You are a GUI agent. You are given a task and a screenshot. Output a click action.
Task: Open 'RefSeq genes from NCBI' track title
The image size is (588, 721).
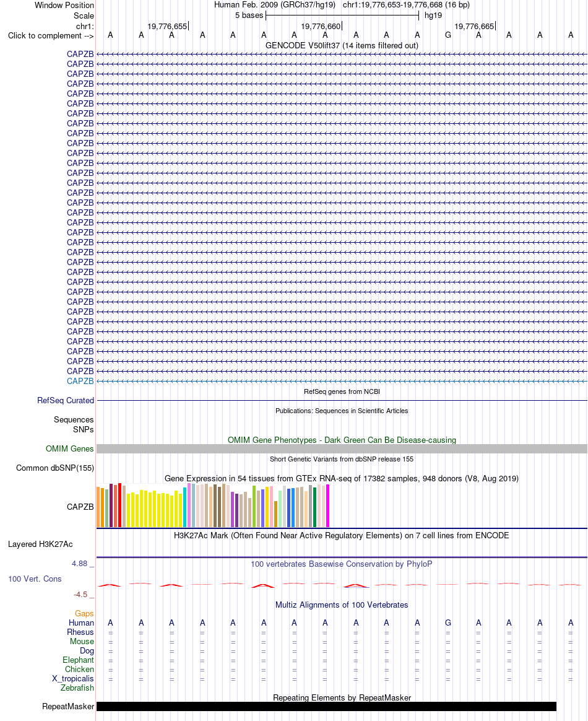[x=342, y=391]
